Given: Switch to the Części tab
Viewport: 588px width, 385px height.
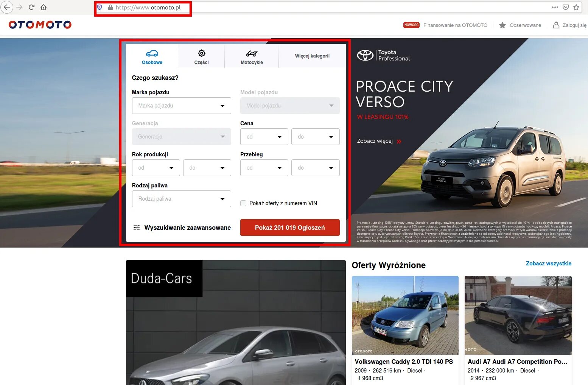Looking at the screenshot, I should [202, 56].
